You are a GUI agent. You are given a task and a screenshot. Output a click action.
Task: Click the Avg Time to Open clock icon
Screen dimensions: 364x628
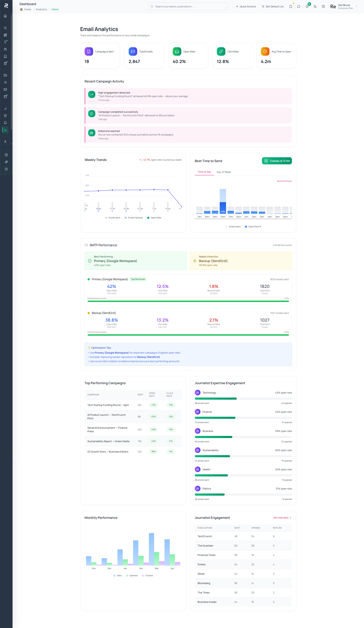pos(265,51)
